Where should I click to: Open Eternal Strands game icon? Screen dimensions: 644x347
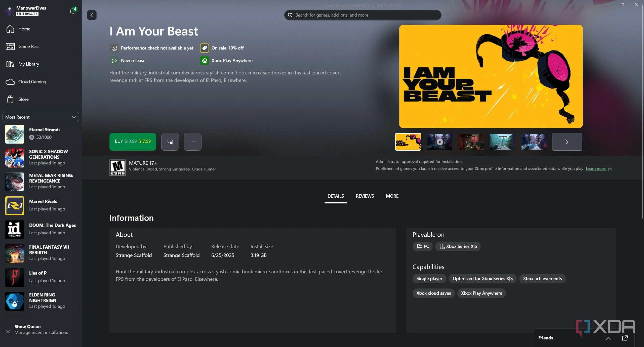coord(15,134)
